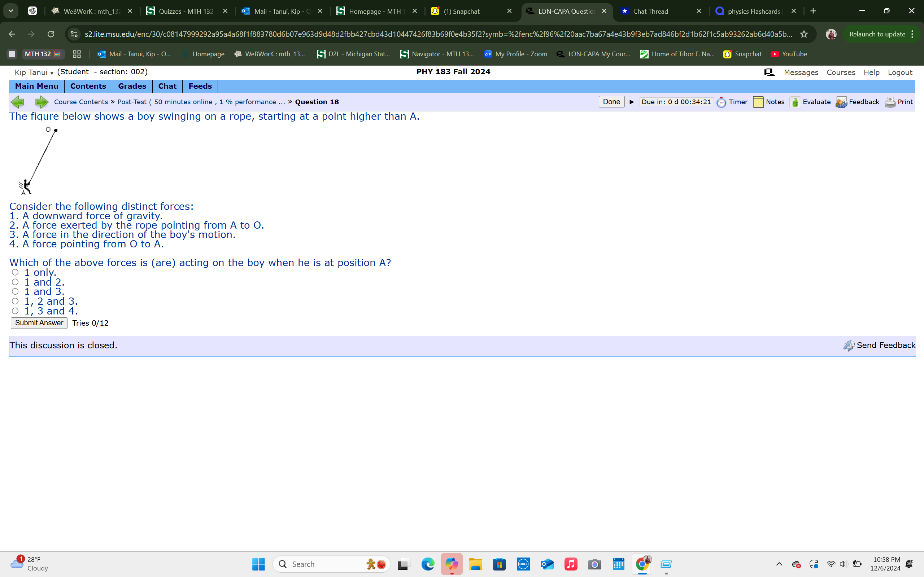Go to previous question with green back arrow
Image resolution: width=924 pixels, height=577 pixels.
18,102
